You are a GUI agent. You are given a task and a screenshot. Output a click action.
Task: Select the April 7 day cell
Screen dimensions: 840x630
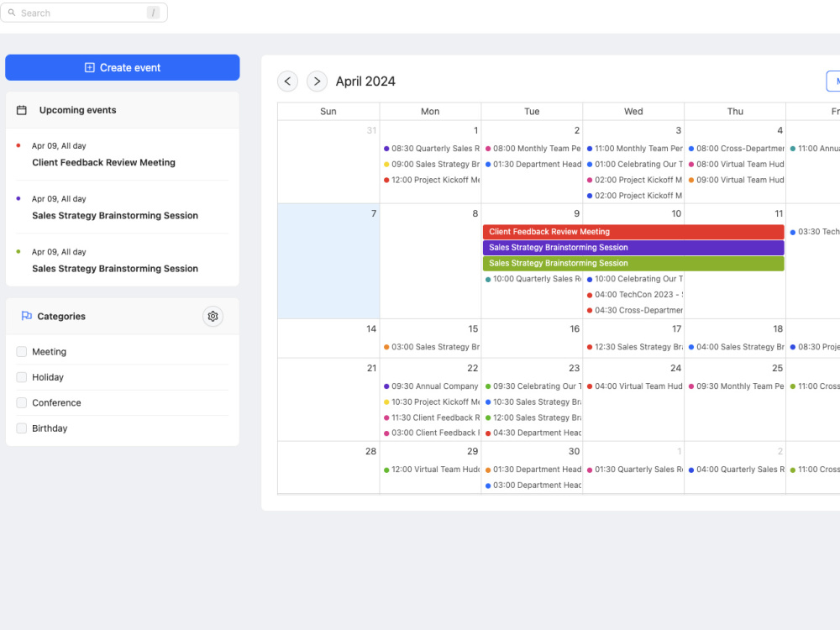pyautogui.click(x=328, y=261)
